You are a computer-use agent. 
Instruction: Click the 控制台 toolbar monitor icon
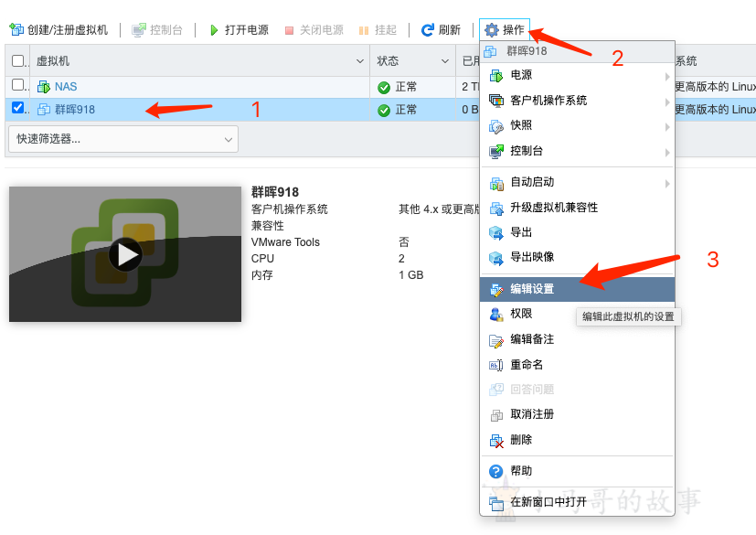tap(139, 30)
